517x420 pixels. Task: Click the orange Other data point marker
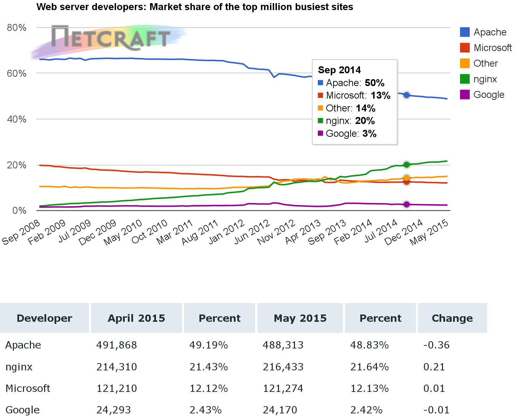[x=407, y=178]
